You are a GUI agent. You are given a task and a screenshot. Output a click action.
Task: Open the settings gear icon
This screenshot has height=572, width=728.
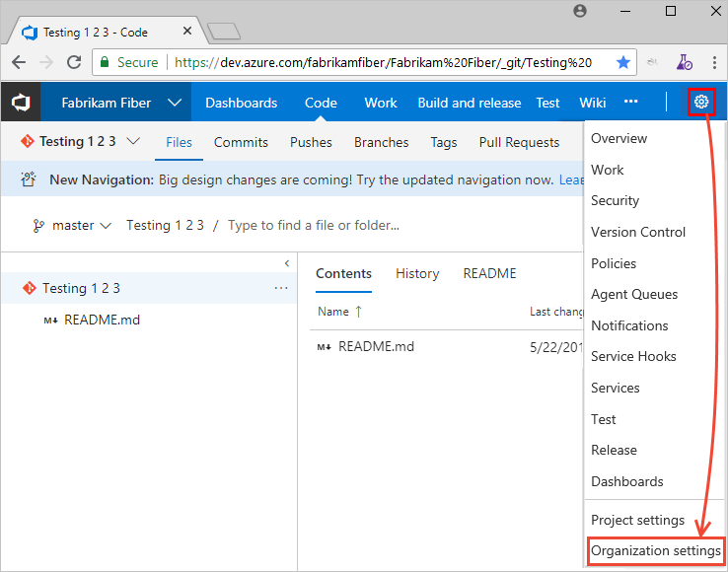pyautogui.click(x=701, y=102)
